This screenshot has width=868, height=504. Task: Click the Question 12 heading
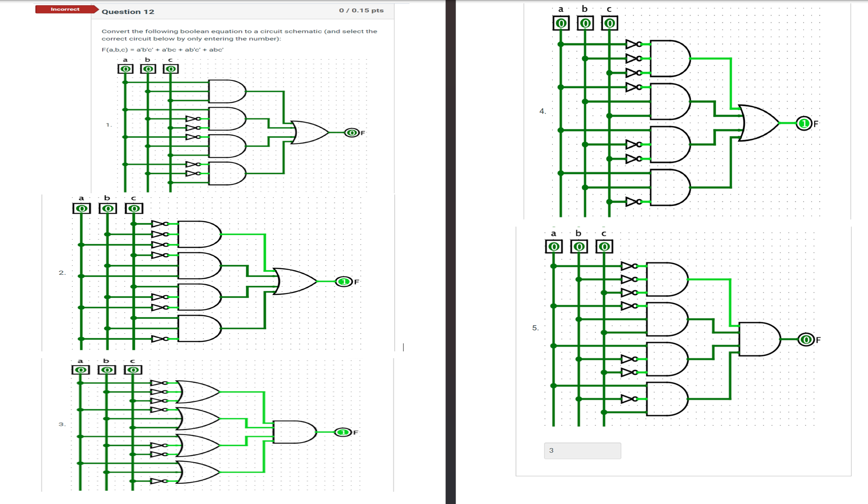click(128, 12)
